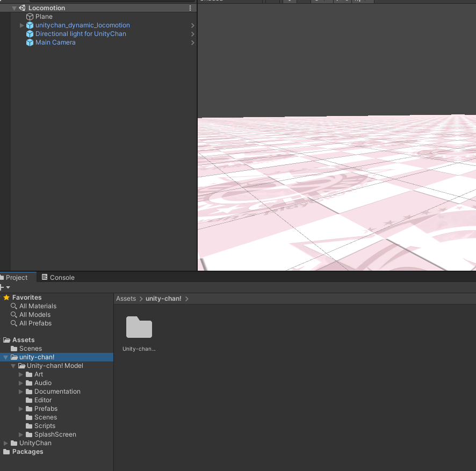Viewport: 476px width, 471px height.
Task: Expand the Prefabs folder
Action: (x=20, y=409)
